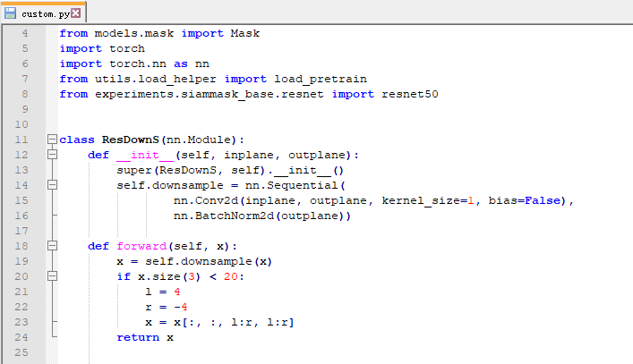Image resolution: width=633 pixels, height=364 pixels.
Task: Click 'resnet50' on line 8
Action: (410, 94)
